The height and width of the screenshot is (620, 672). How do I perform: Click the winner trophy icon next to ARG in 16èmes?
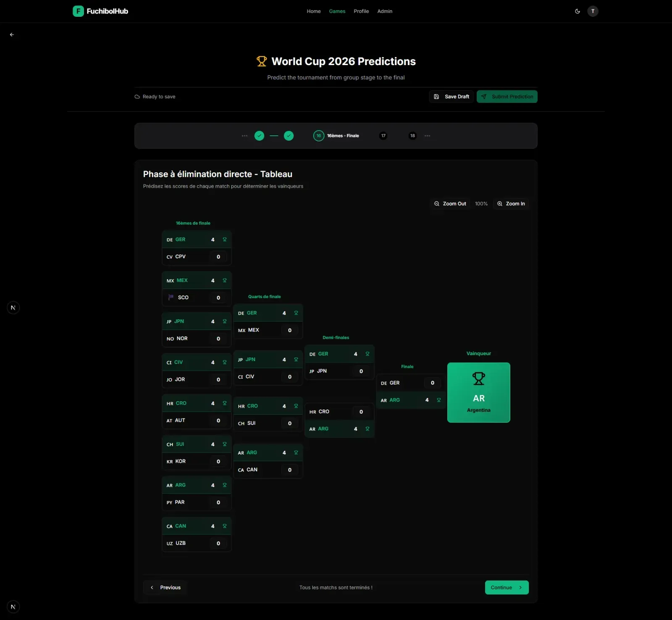[225, 485]
